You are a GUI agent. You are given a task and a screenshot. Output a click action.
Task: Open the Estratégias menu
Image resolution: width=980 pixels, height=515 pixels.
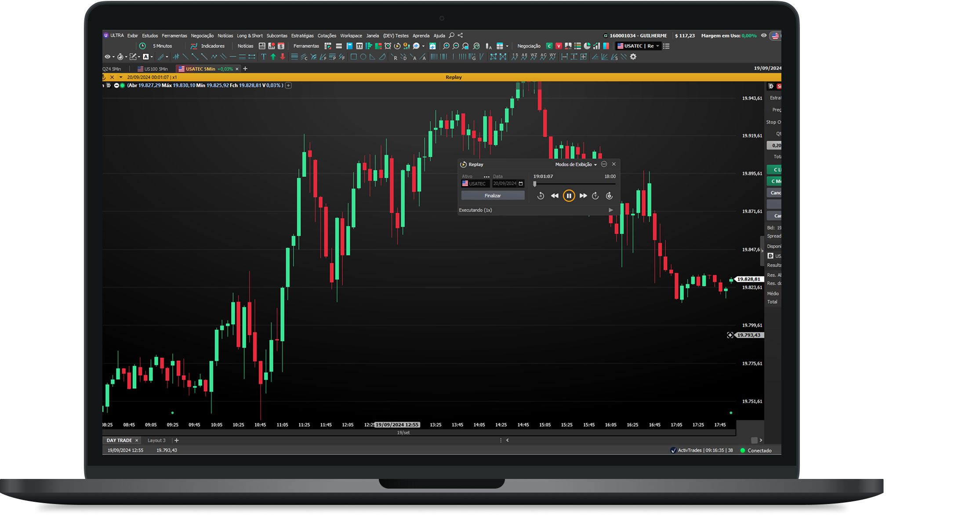pyautogui.click(x=302, y=36)
